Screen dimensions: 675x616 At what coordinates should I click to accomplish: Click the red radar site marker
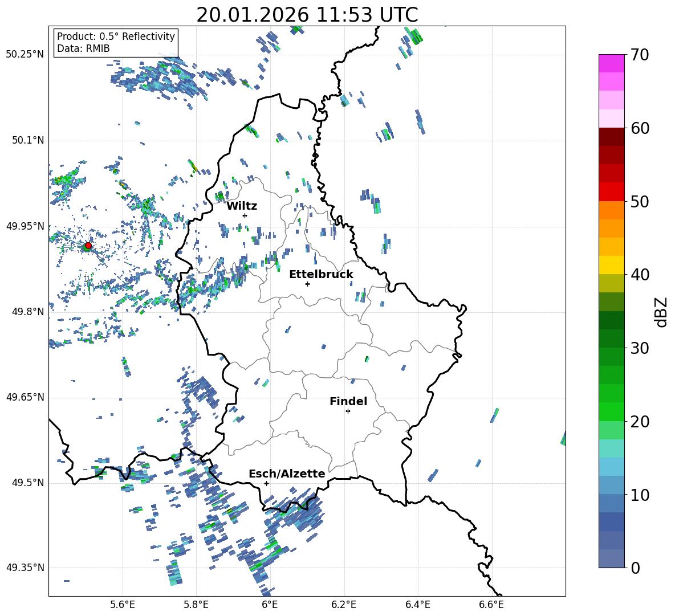pyautogui.click(x=88, y=246)
